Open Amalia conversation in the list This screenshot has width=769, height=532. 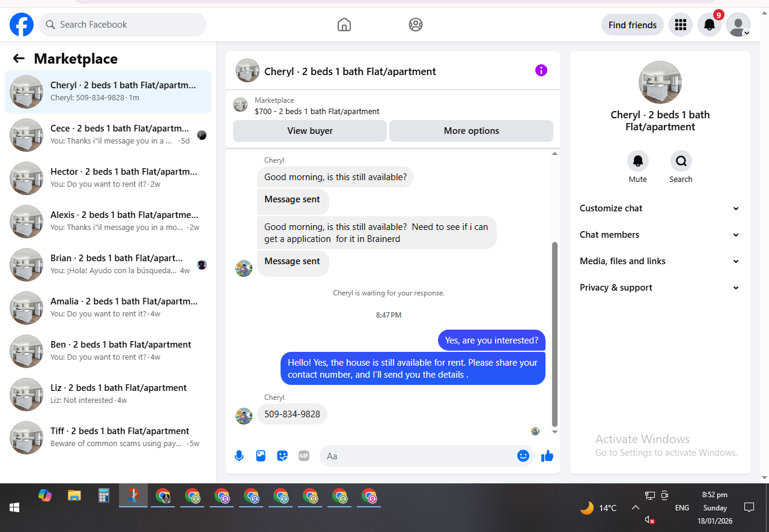click(x=108, y=308)
